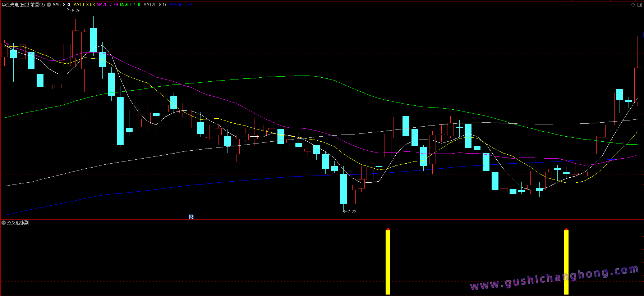The width and height of the screenshot is (644, 296).
Task: Click the diamond icon in top-right corner
Action: click(x=633, y=5)
